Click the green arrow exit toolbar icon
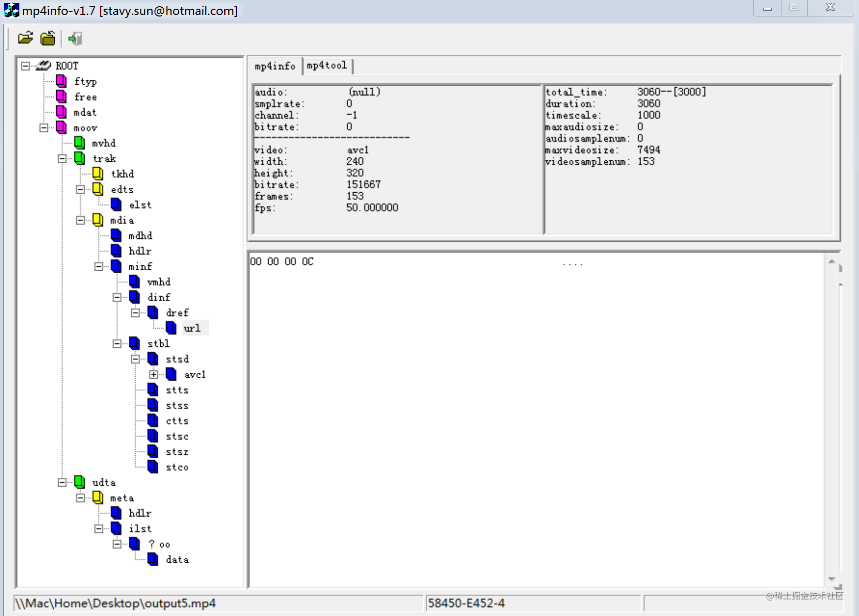The width and height of the screenshot is (859, 616). [x=75, y=39]
